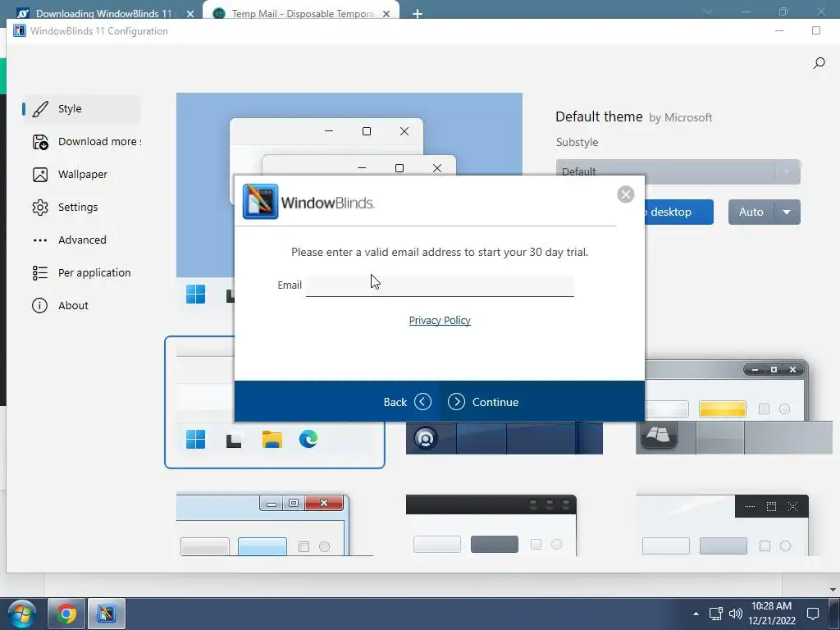
Task: Click the Continue arrow circle icon
Action: point(456,402)
